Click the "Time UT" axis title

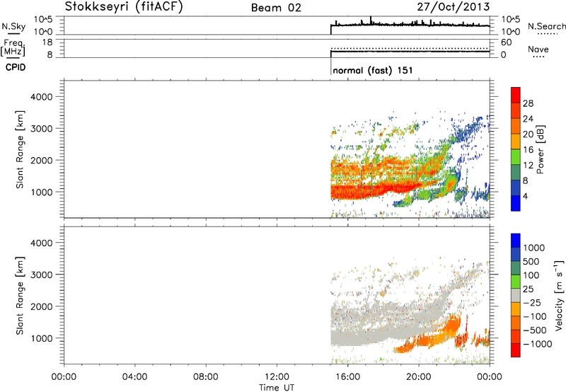coord(277,388)
